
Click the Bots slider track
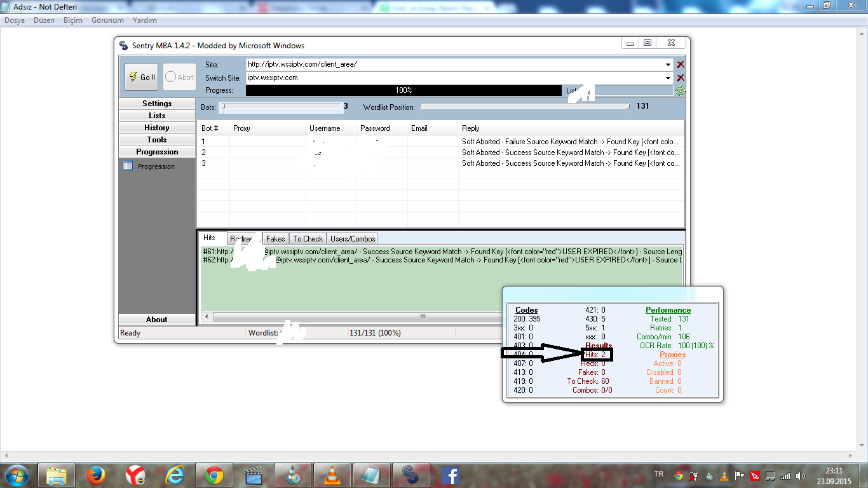(x=282, y=107)
